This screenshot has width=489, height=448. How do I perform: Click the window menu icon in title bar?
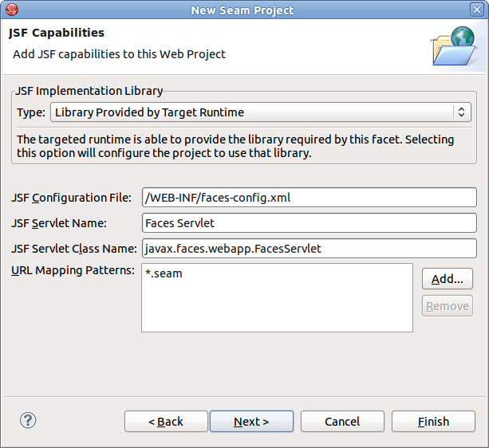click(9, 10)
